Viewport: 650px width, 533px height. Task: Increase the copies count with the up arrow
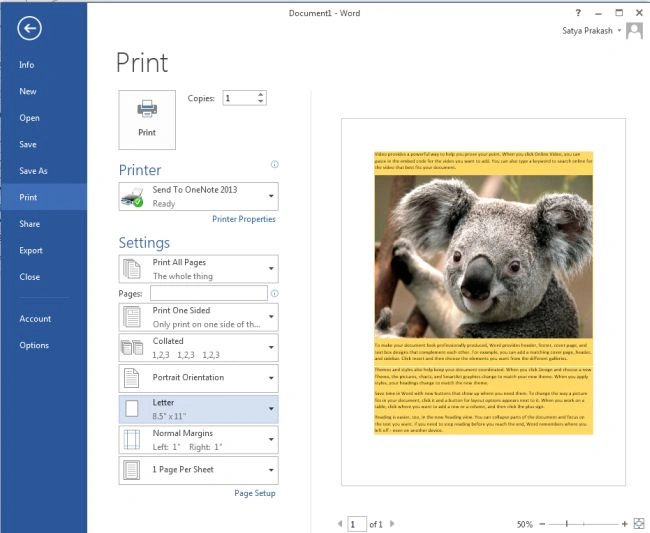[x=260, y=94]
